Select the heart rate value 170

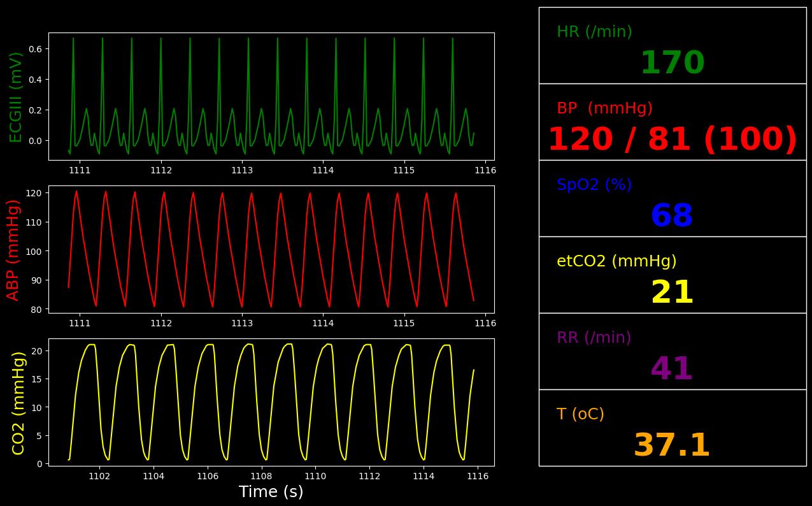pos(672,64)
